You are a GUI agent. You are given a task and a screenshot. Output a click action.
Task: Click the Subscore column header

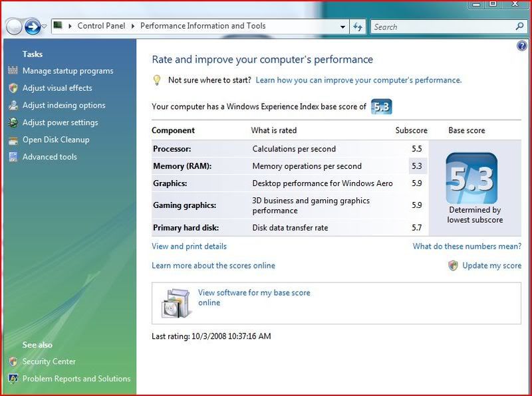click(x=411, y=130)
